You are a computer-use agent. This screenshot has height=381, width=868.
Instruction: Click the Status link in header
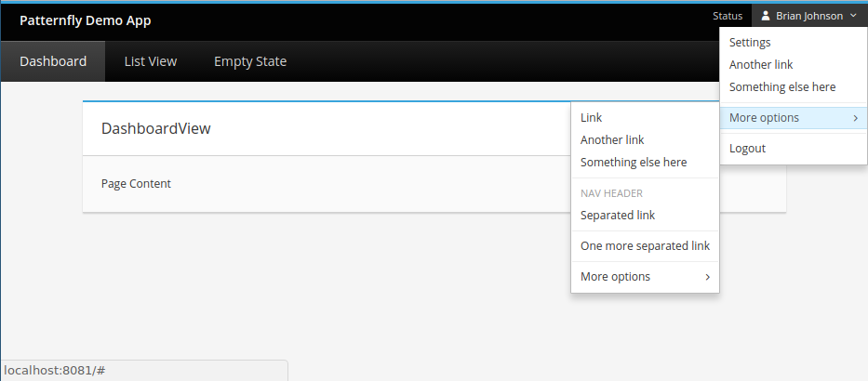728,16
